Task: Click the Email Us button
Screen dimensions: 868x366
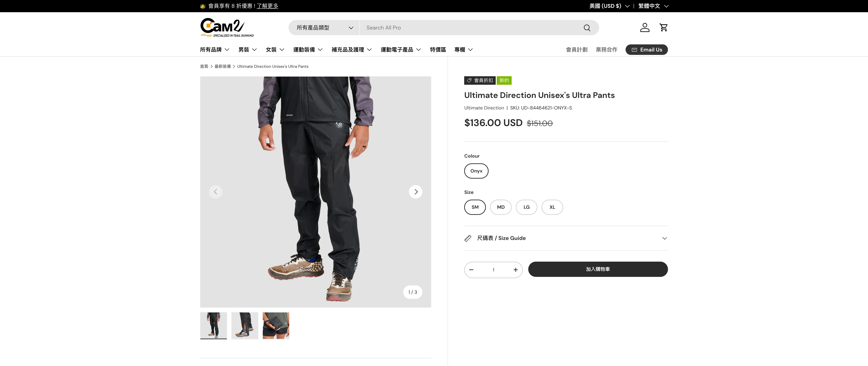Action: coord(646,50)
